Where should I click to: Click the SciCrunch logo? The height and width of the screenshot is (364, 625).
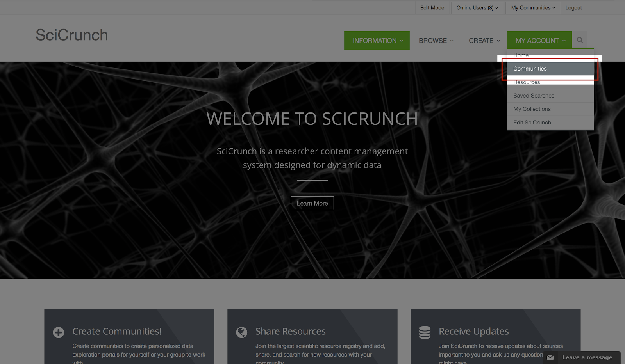(72, 35)
